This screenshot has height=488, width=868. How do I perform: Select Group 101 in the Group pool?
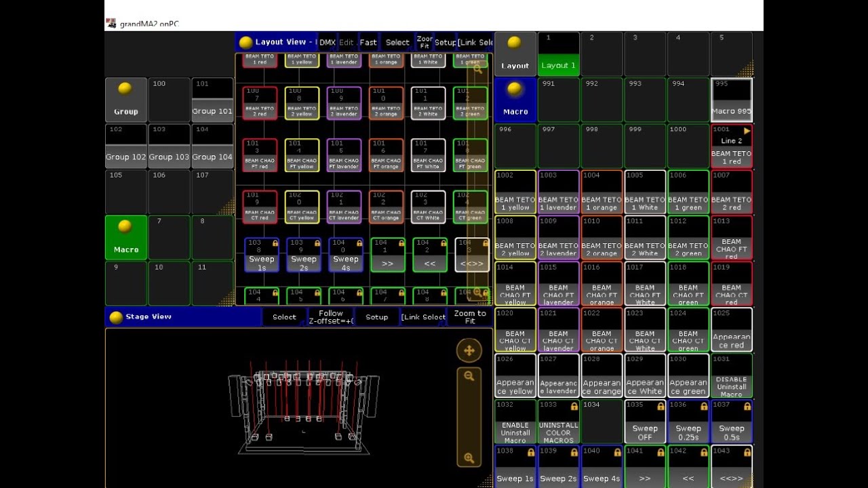pos(212,100)
